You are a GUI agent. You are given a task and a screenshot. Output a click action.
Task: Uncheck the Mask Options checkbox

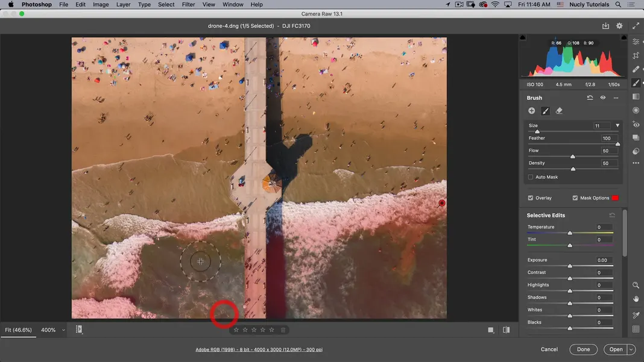pos(575,198)
